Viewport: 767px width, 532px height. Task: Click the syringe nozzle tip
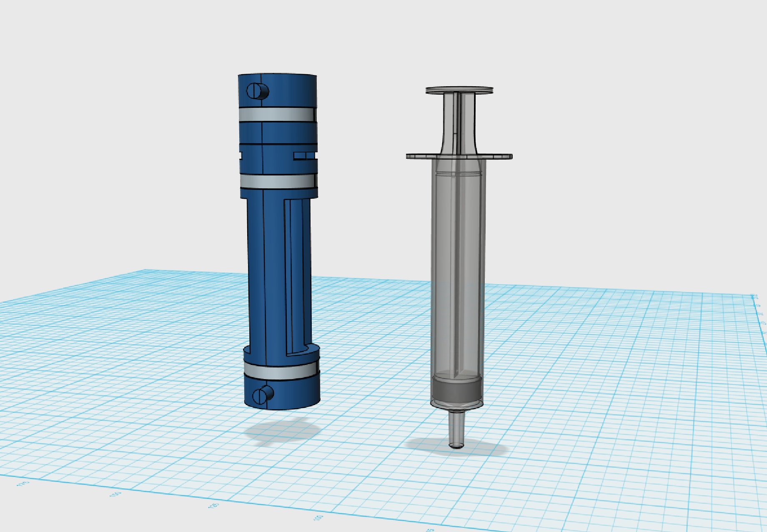click(x=456, y=429)
